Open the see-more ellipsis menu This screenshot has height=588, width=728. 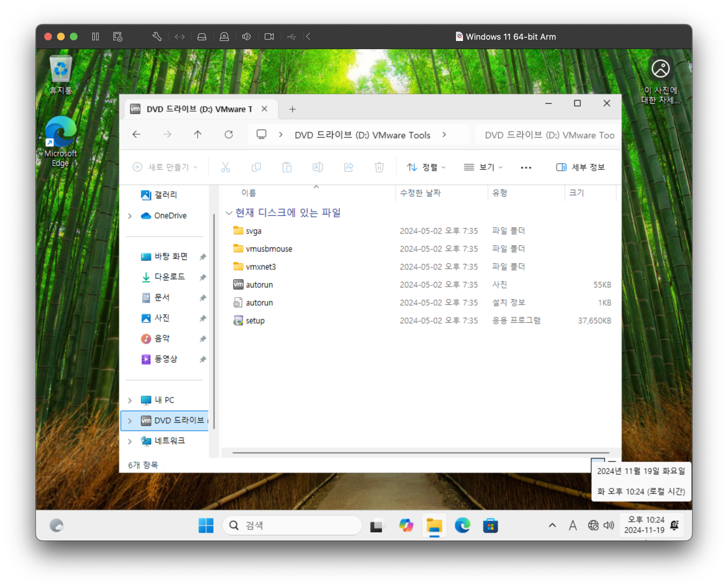526,167
